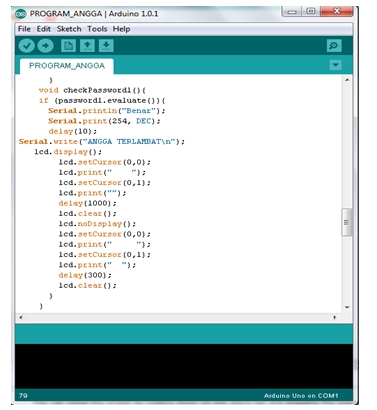Click the line 'void checkPassword1(){'
The image size is (377, 410).
(92, 90)
